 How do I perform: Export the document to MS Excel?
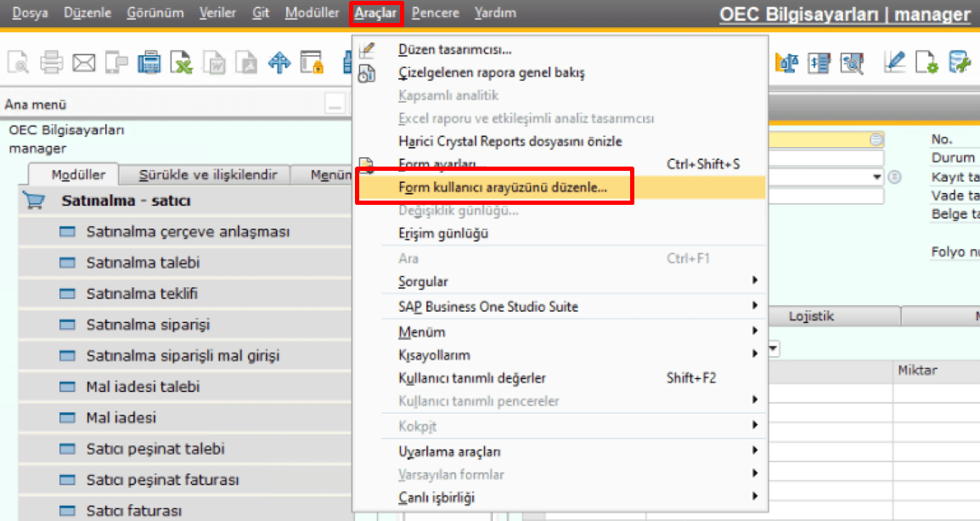click(x=181, y=62)
